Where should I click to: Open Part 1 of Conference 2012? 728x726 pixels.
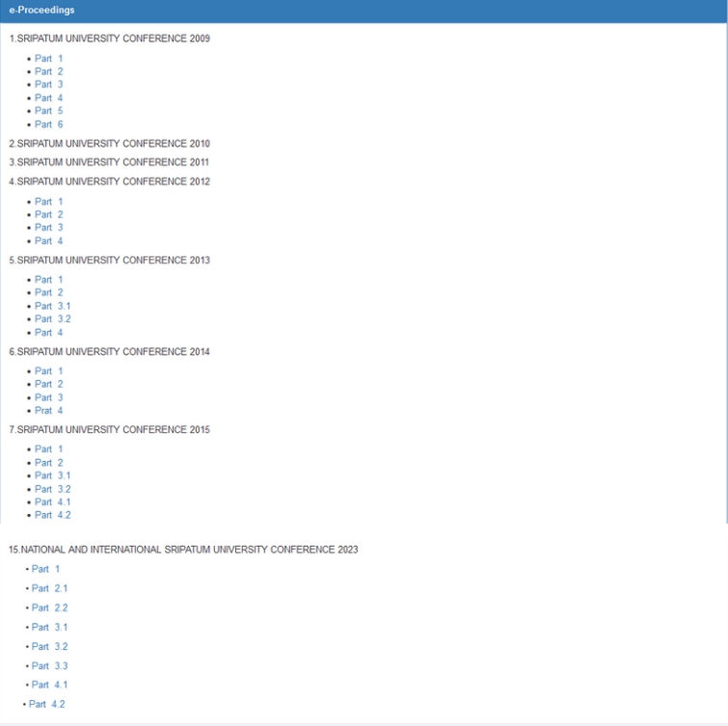(49, 202)
